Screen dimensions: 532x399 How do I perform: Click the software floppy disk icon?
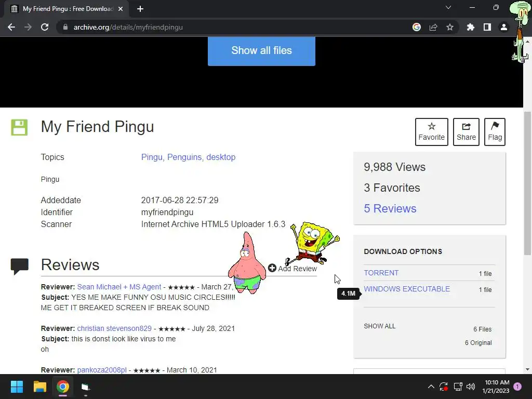[x=19, y=128]
